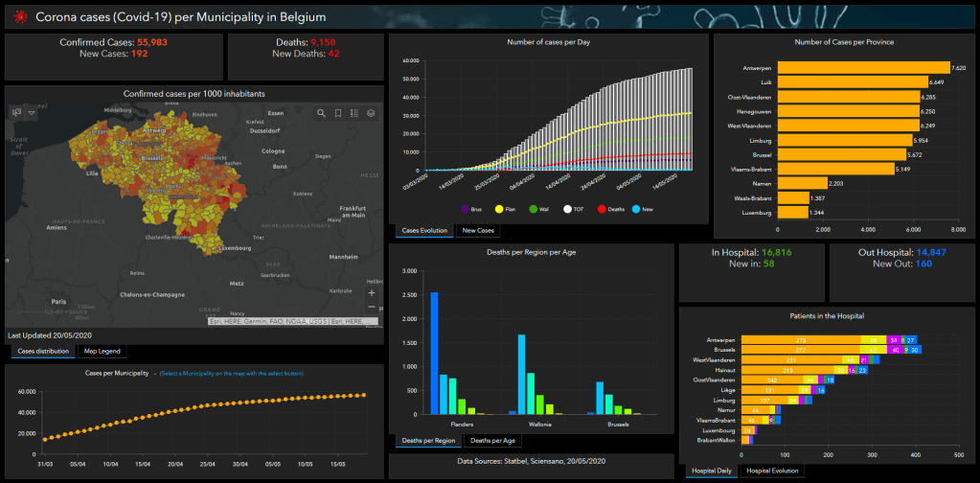
Task: Select the tallest Flanders deaths bar
Action: 434,353
